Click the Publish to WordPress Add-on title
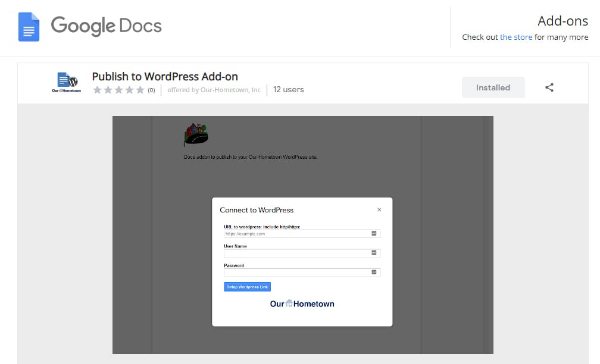600x364 pixels. tap(165, 77)
